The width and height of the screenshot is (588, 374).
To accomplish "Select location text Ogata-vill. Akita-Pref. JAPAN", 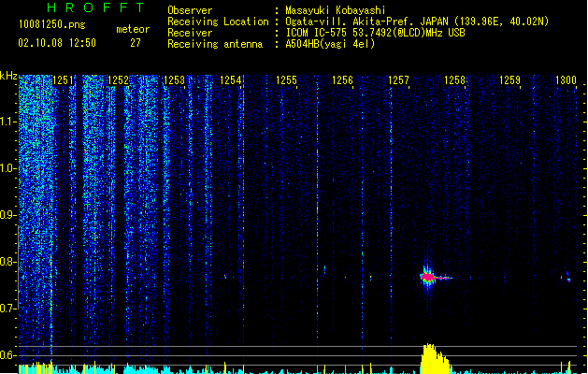I will click(366, 22).
